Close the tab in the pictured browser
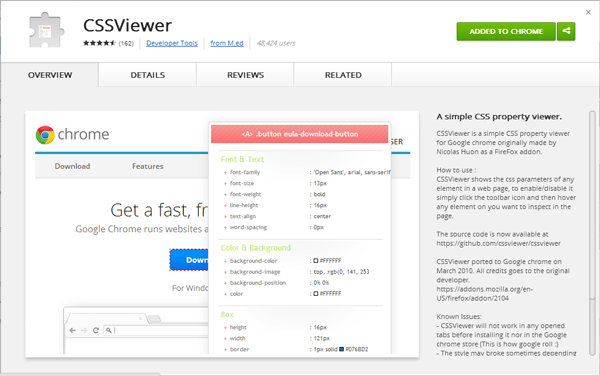Screen dimensions: 600x376 [140, 318]
